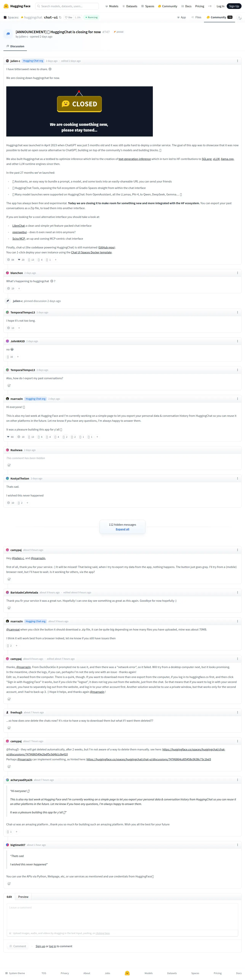Screen dimensions: 245x980
Task: Expand all 112 hidden messages
Action: pyautogui.click(x=122, y=529)
